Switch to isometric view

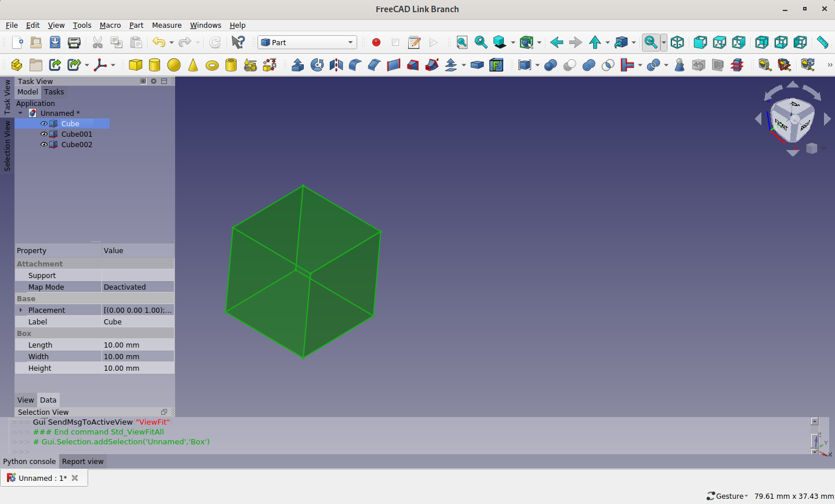point(677,42)
